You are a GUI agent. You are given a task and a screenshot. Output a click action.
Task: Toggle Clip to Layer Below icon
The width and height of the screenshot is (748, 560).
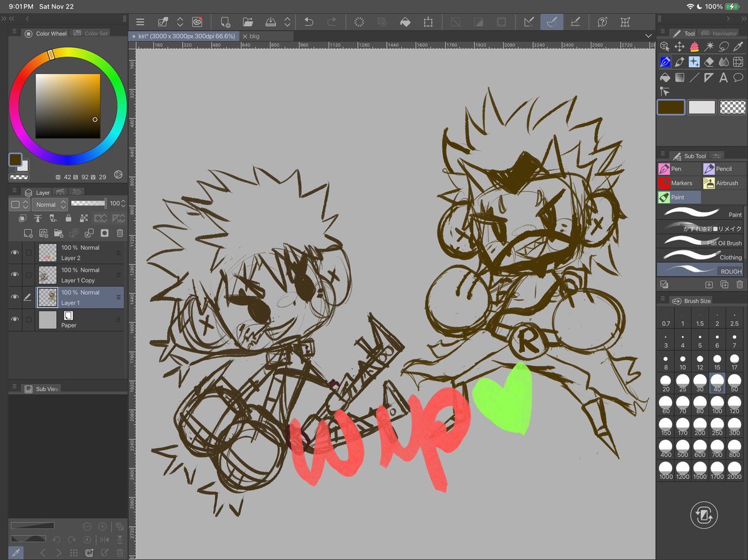click(x=23, y=218)
